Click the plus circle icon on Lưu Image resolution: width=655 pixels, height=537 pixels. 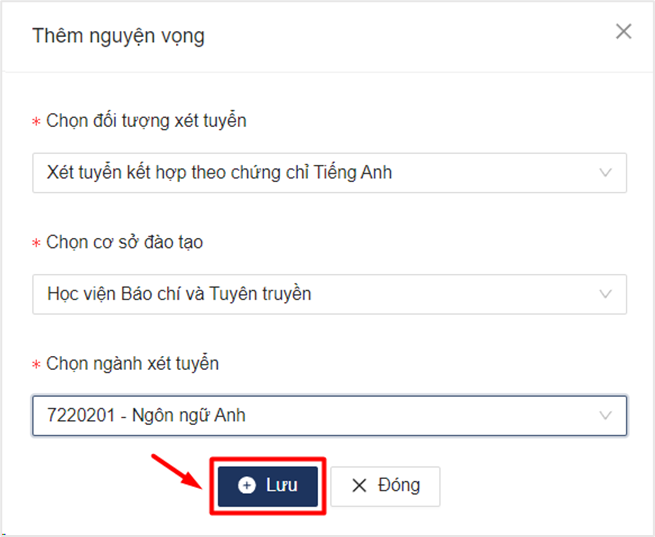point(247,485)
